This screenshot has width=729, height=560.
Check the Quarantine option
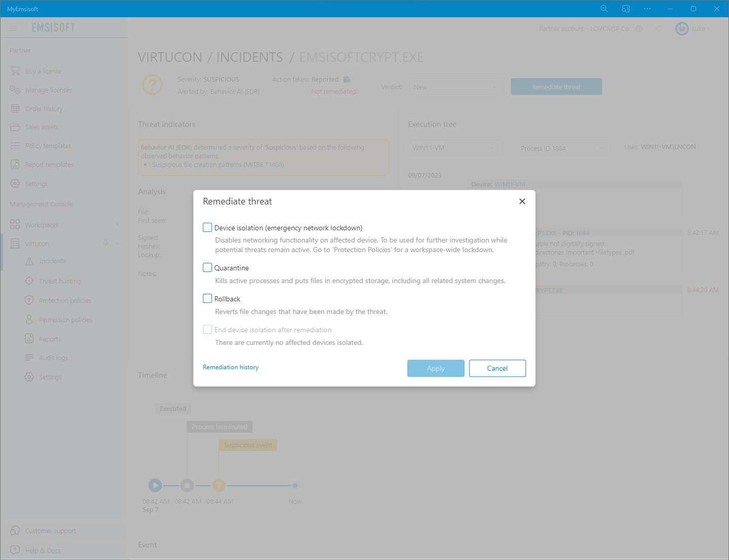click(207, 267)
